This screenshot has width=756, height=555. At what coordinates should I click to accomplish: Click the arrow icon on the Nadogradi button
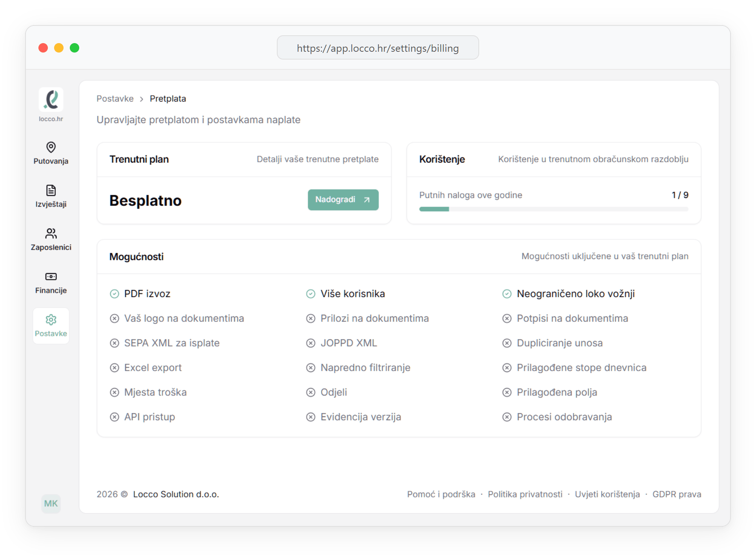[367, 200]
